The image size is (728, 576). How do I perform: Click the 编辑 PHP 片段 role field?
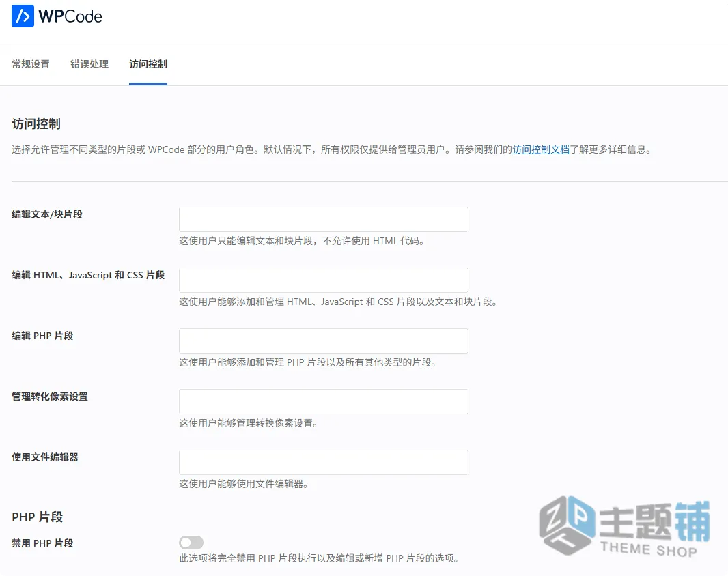(324, 341)
